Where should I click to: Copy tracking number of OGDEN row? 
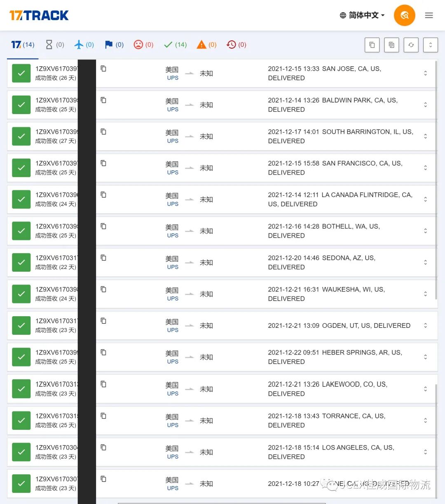click(103, 321)
